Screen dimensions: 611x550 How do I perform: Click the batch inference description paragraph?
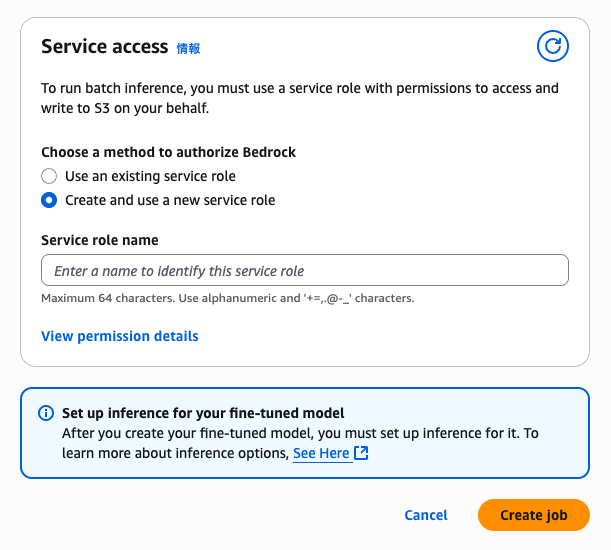pos(300,98)
